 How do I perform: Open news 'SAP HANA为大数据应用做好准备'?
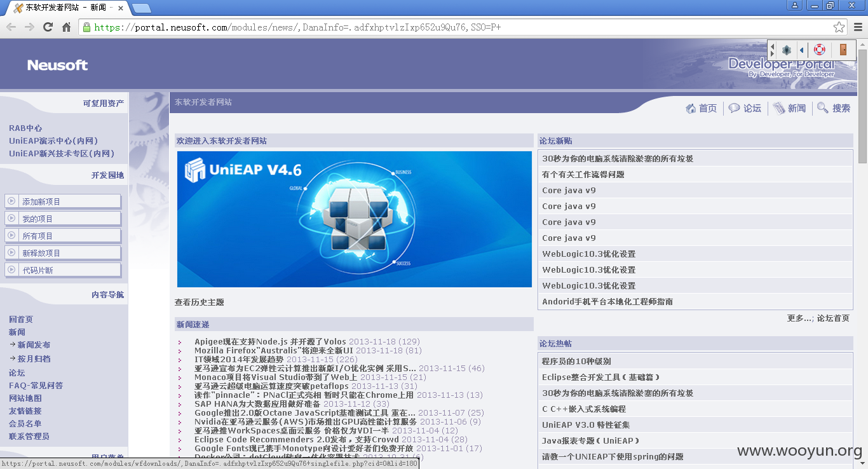pos(257,404)
